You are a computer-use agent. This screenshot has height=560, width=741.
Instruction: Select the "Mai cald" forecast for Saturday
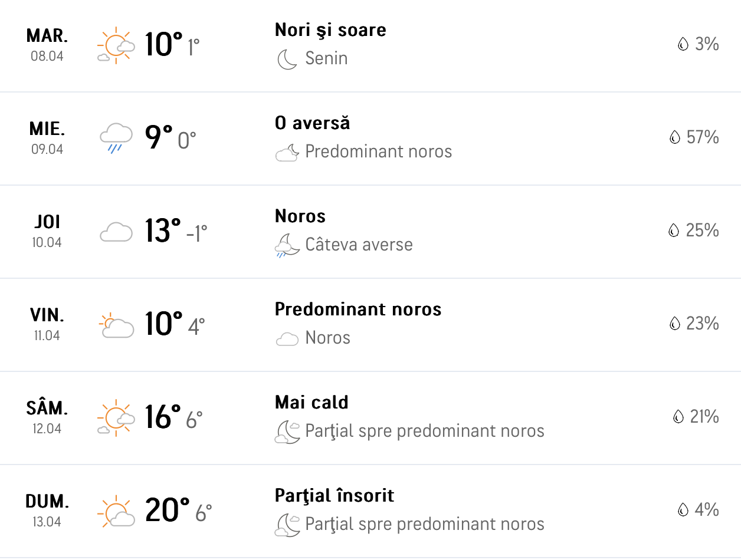(312, 403)
